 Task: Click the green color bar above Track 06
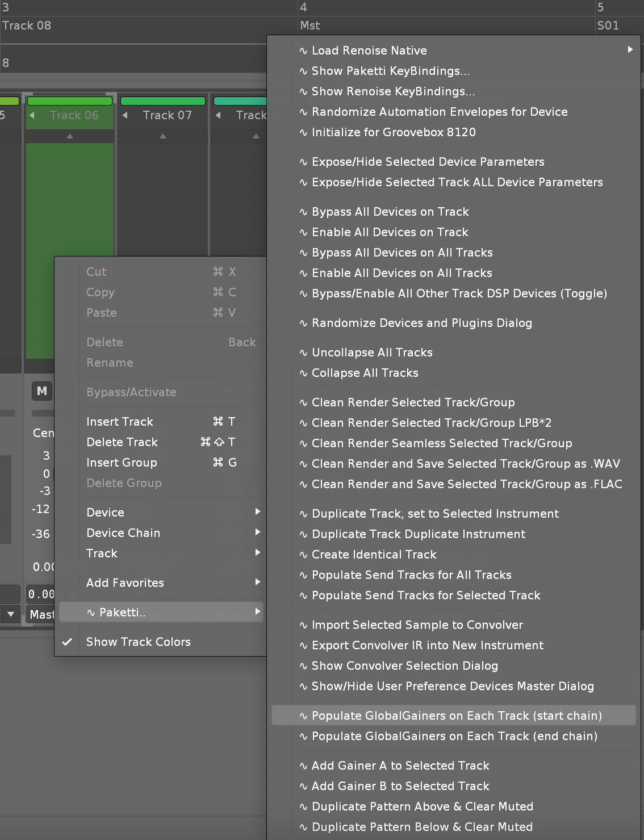point(70,101)
